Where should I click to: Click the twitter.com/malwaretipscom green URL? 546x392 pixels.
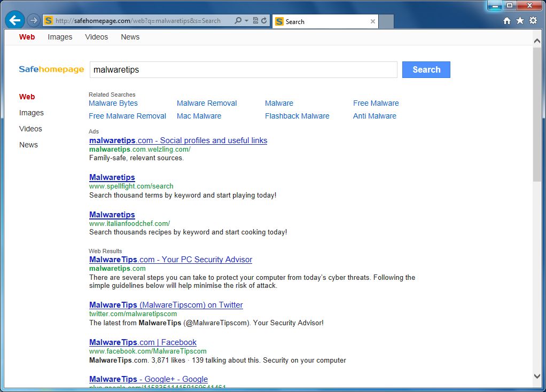click(x=133, y=313)
